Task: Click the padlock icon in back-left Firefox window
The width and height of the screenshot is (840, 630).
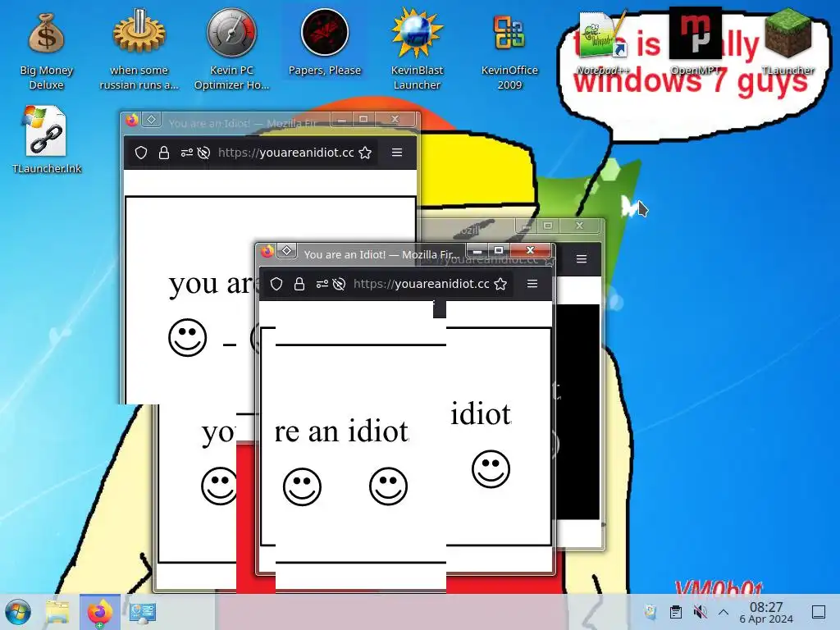Action: pos(164,153)
